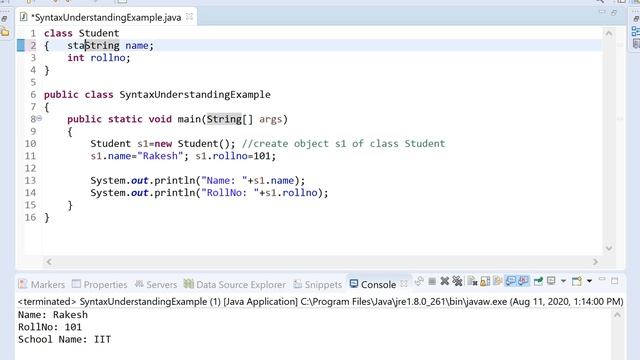Click comment '//create object s1 of class Student'
Image resolution: width=640 pixels, height=360 pixels.
[343, 143]
